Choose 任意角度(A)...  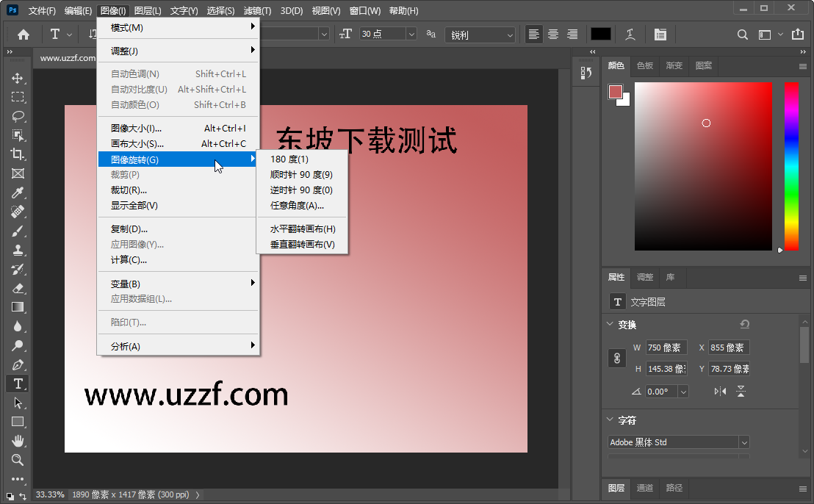302,206
